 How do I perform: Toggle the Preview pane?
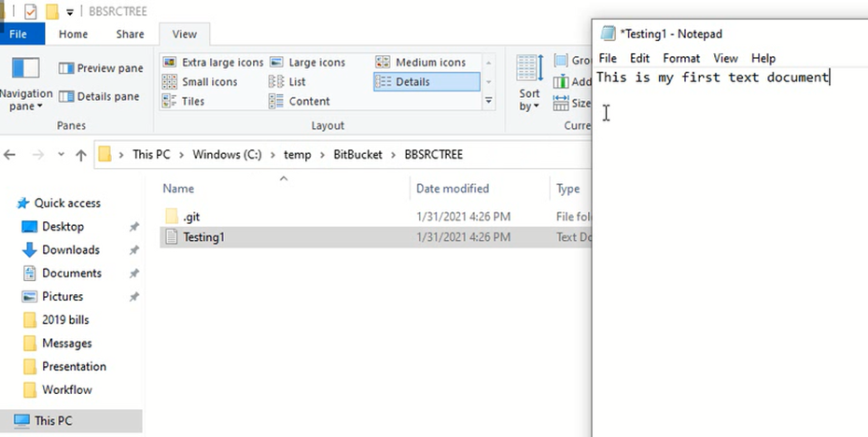(101, 68)
